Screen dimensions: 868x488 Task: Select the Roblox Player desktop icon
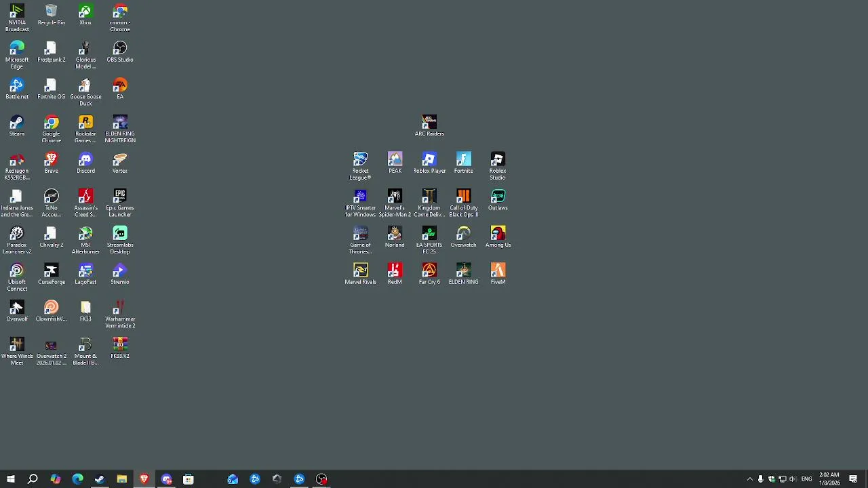pos(429,163)
